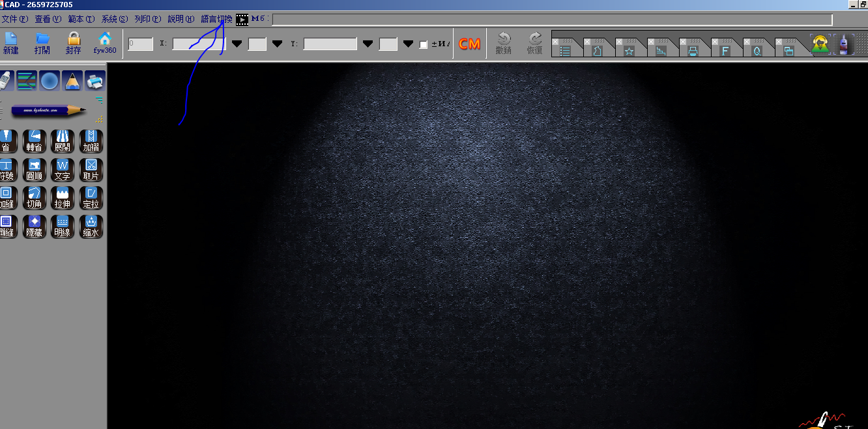
Task: Click the Y coordinate input field
Action: [x=330, y=44]
